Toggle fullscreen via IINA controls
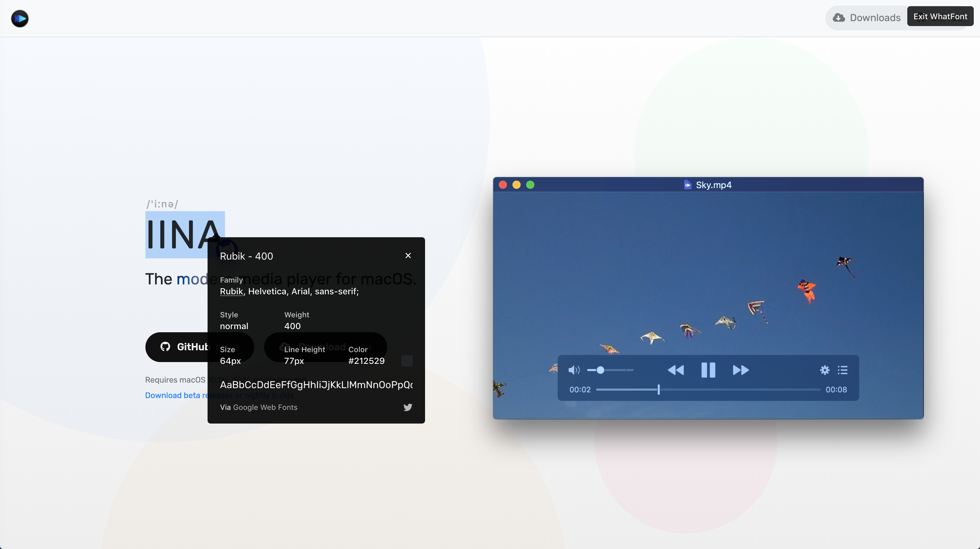Screen dimensions: 980x549 tap(530, 185)
